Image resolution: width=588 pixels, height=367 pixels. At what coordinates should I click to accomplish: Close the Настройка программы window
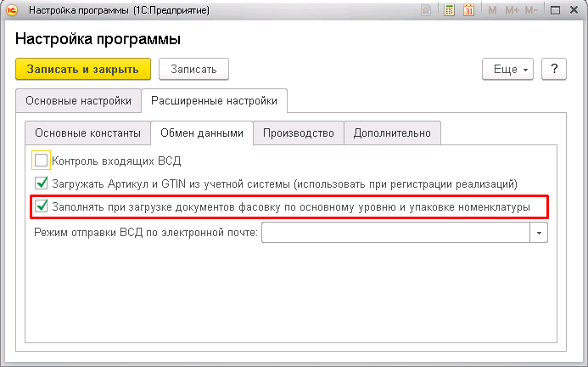pos(574,10)
